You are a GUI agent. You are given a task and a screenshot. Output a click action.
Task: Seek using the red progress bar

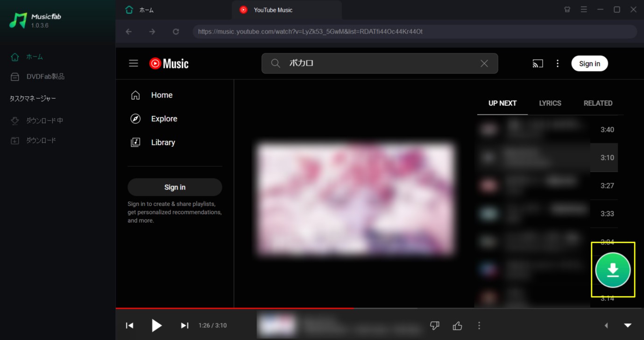(380, 308)
